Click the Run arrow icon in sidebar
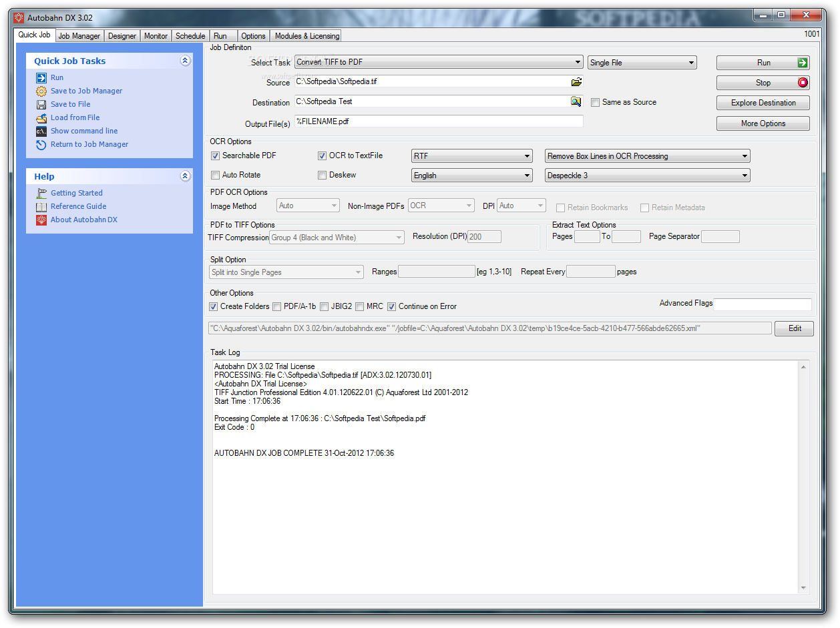Image resolution: width=840 pixels, height=628 pixels. [41, 77]
